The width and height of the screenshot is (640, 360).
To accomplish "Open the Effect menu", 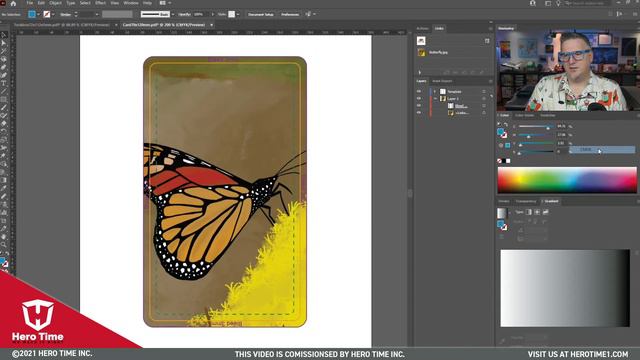I will 100,3.
